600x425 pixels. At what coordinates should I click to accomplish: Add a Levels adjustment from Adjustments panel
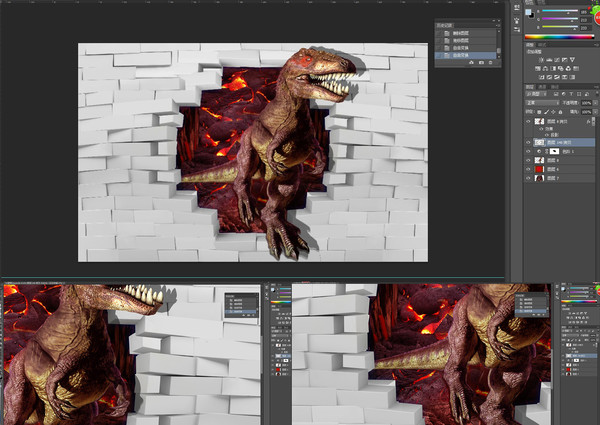(x=549, y=60)
